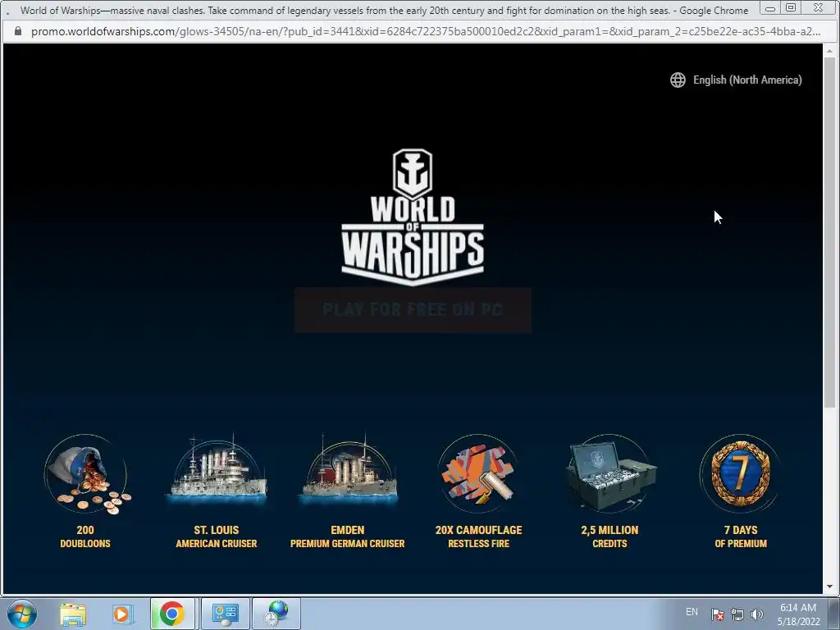Click the World of Warships logo
The height and width of the screenshot is (630, 840).
click(x=413, y=217)
